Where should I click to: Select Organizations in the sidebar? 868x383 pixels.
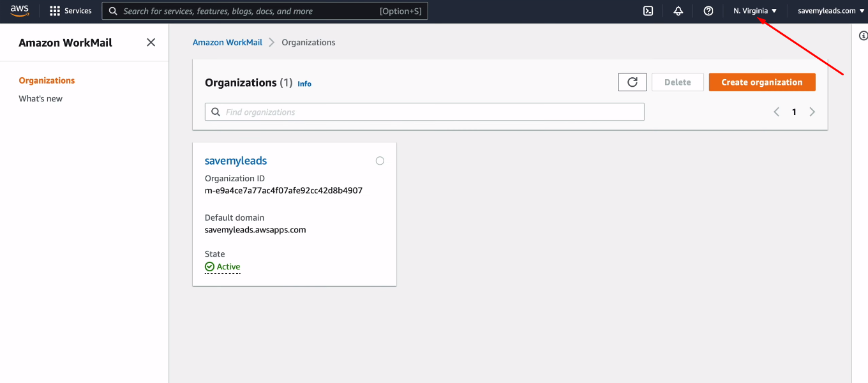point(47,80)
